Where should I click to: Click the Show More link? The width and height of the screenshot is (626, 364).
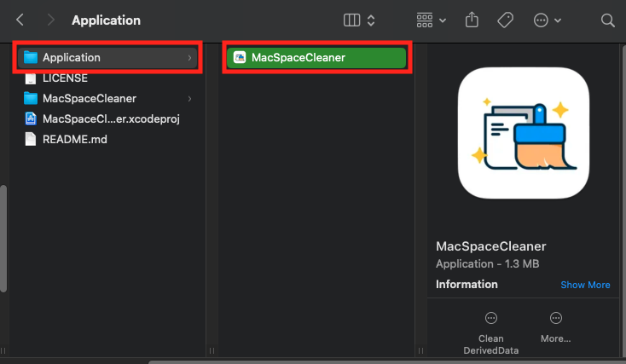[x=585, y=285]
